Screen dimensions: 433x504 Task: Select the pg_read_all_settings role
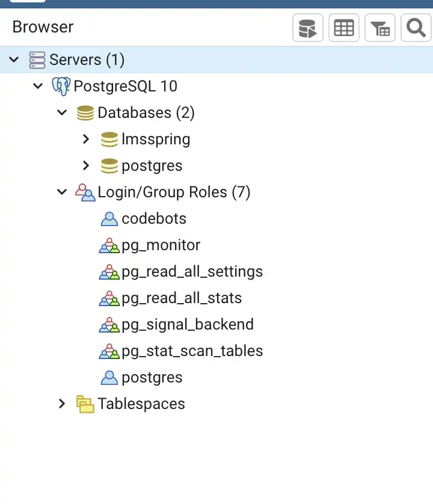[192, 272]
